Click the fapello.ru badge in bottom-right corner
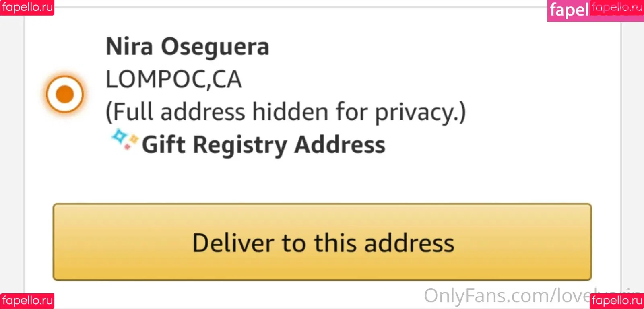 [x=617, y=301]
